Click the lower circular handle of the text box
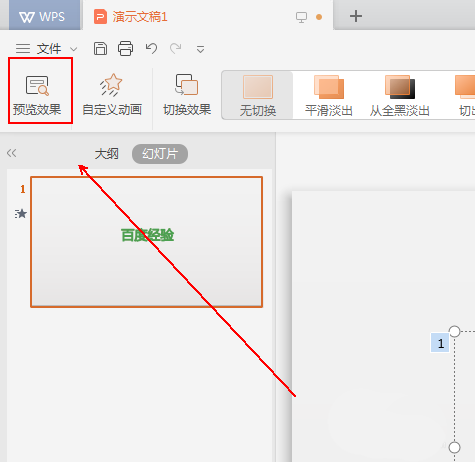Screen dimensions: 475x462 point(454,447)
